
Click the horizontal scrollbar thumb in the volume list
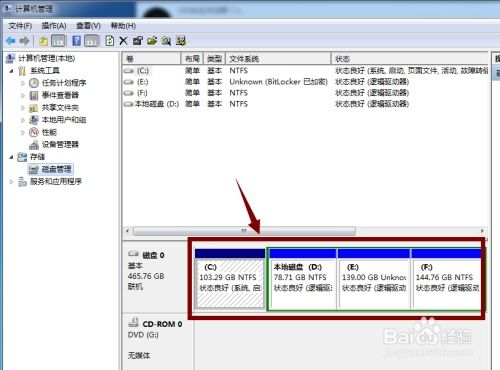click(244, 231)
